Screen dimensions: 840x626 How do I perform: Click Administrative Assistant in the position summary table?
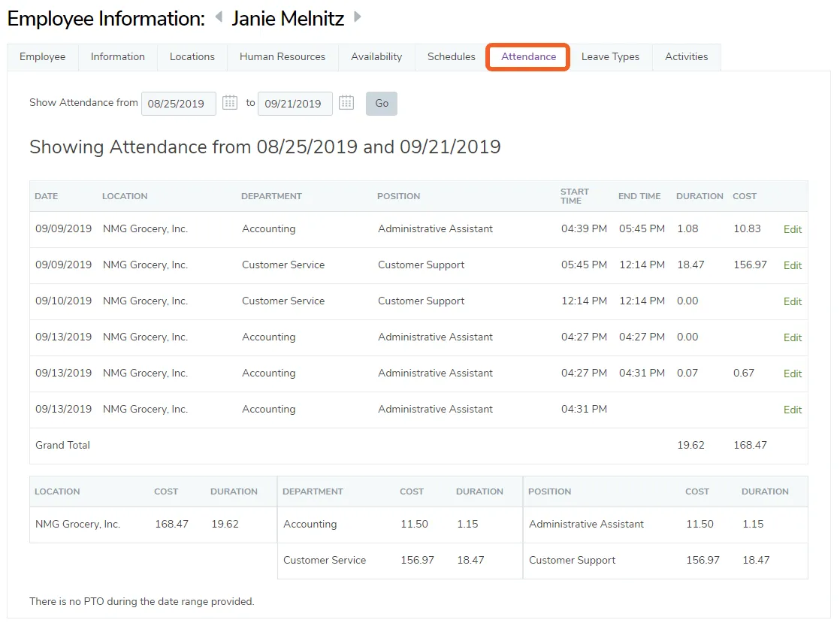coord(586,524)
